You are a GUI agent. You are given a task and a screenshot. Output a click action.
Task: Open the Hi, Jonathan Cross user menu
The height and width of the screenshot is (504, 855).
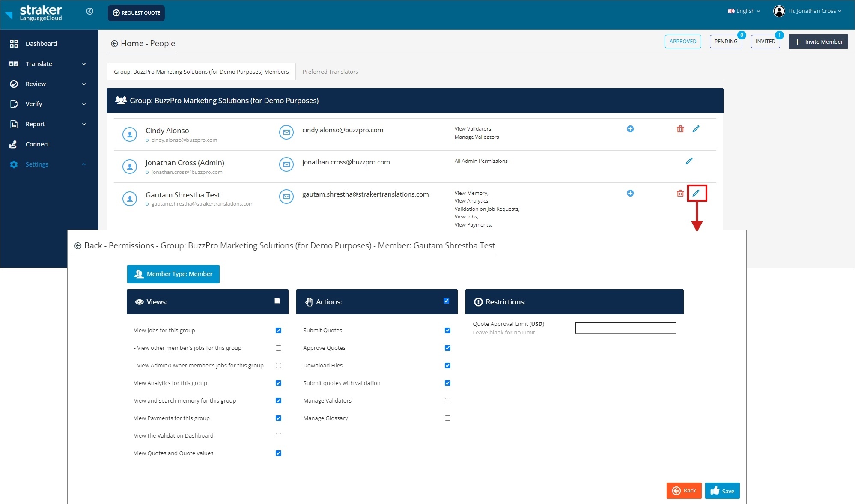[x=807, y=11]
